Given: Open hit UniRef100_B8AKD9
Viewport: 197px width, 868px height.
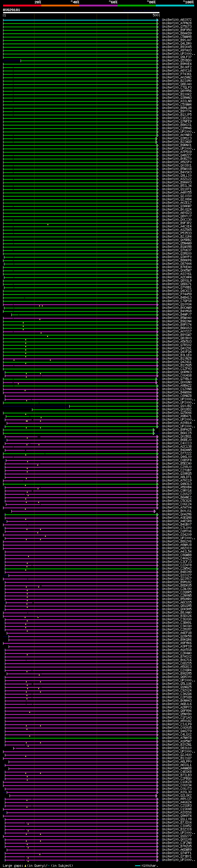Looking at the screenshot, I should click(177, 33).
